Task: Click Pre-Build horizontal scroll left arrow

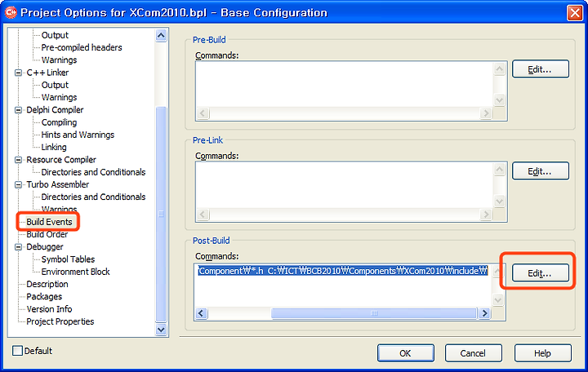Action: coord(203,113)
